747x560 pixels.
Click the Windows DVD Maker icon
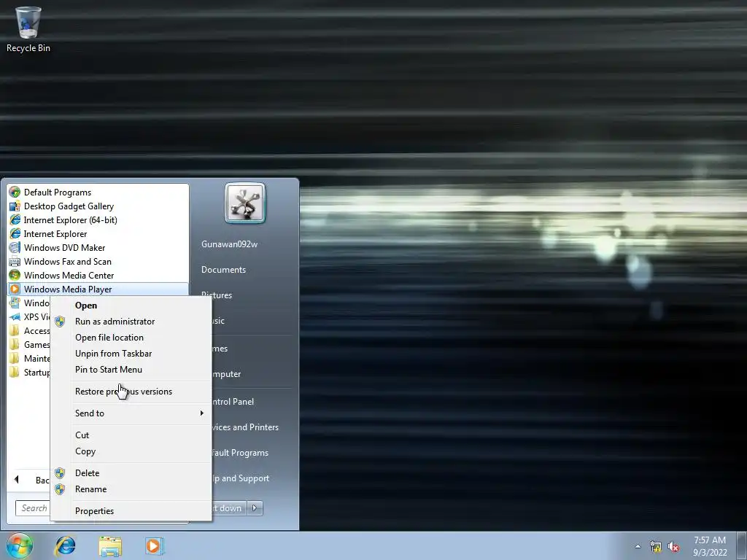(x=15, y=248)
